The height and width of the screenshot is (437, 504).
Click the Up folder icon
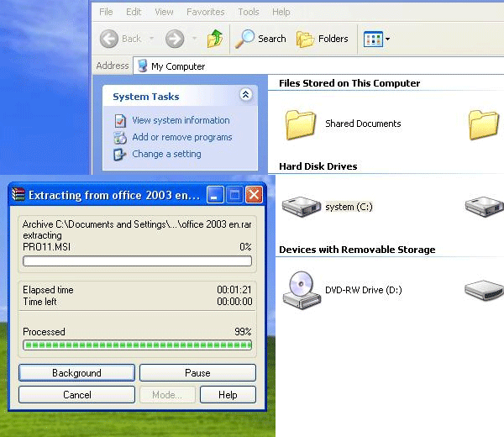pyautogui.click(x=215, y=39)
